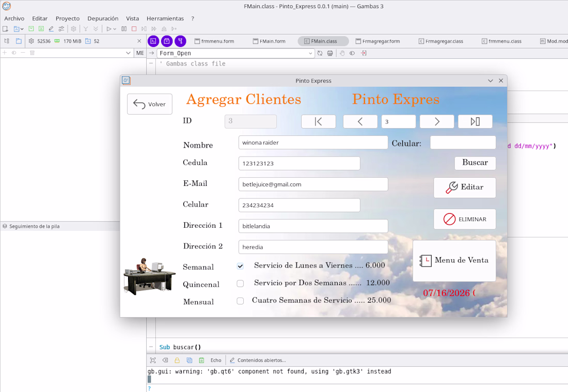Click the green clipboard icon in console toolbar

coord(201,360)
